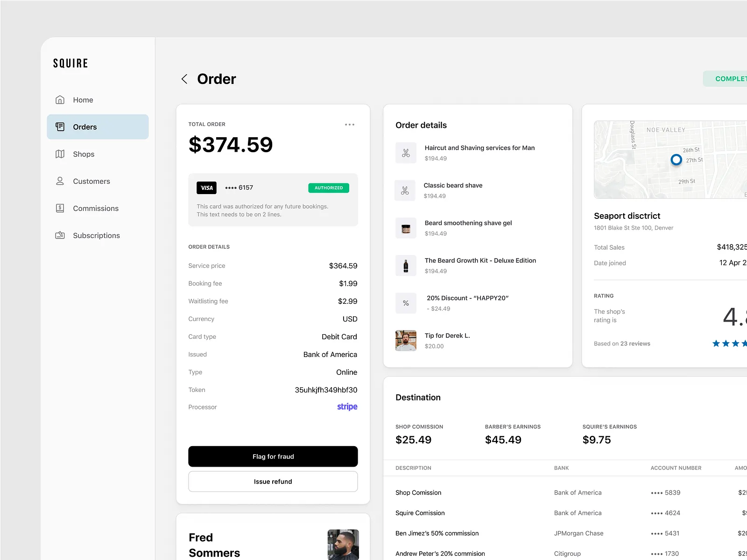This screenshot has height=560, width=747.
Task: Go to Subscriptions in the sidebar
Action: tap(96, 235)
